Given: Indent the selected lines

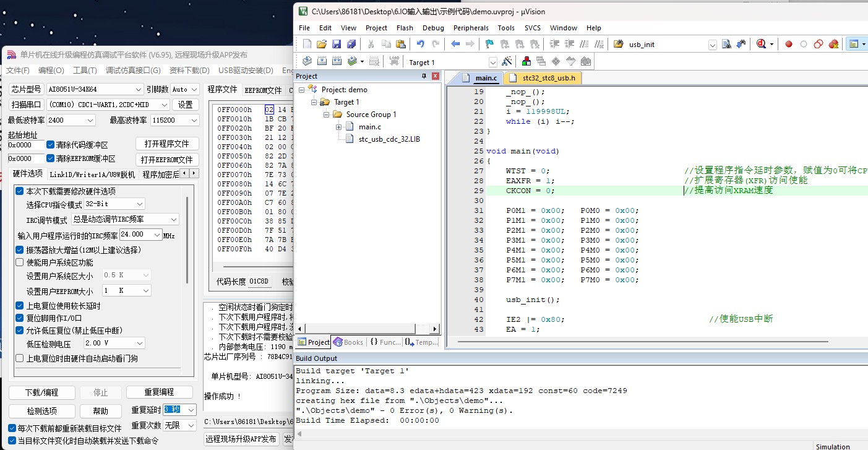Looking at the screenshot, I should [x=554, y=44].
